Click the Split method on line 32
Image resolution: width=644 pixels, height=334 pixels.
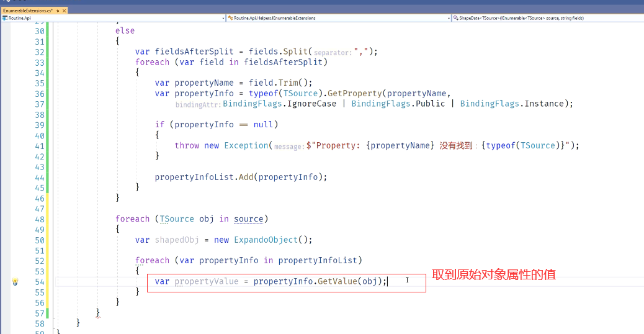coord(295,52)
